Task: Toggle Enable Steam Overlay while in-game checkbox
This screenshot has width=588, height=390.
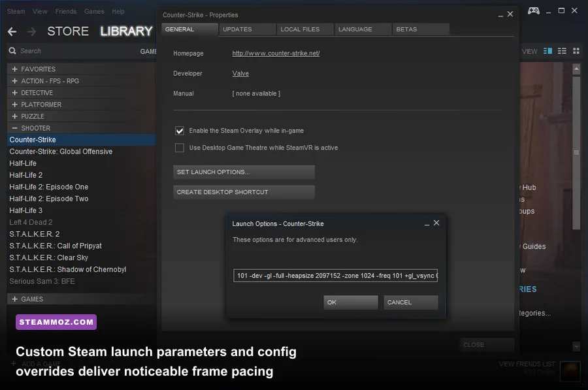Action: (x=180, y=131)
